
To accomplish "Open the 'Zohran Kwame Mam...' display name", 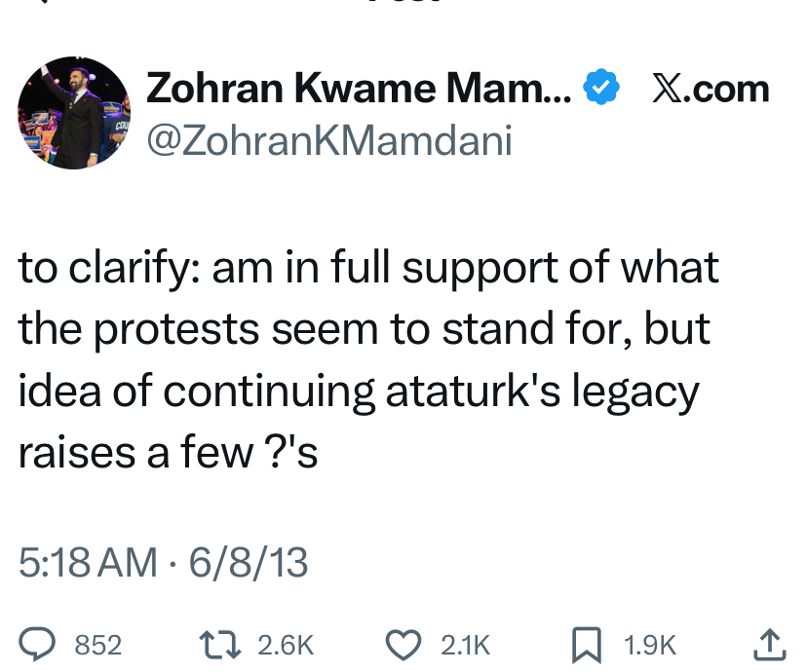I will pyautogui.click(x=360, y=90).
